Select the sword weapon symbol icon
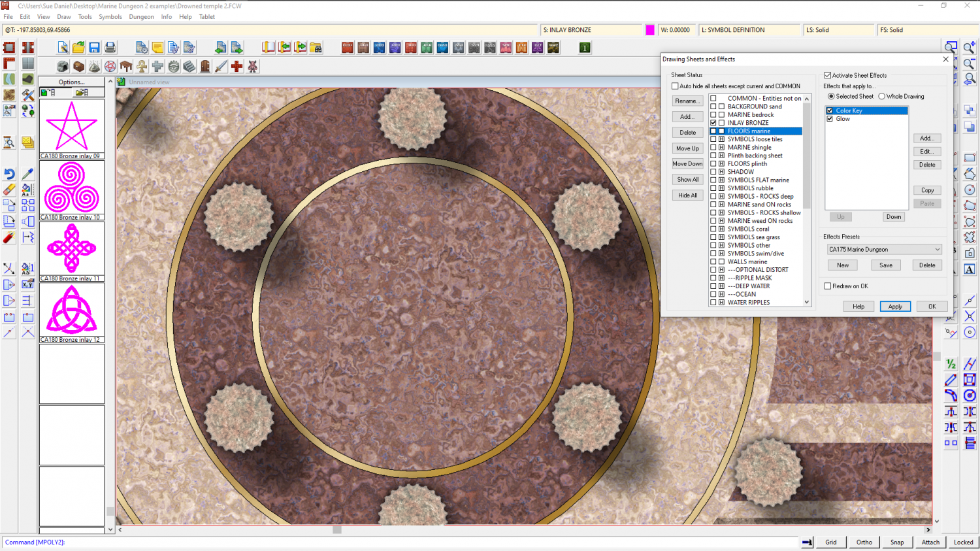980x551 pixels. 221,67
